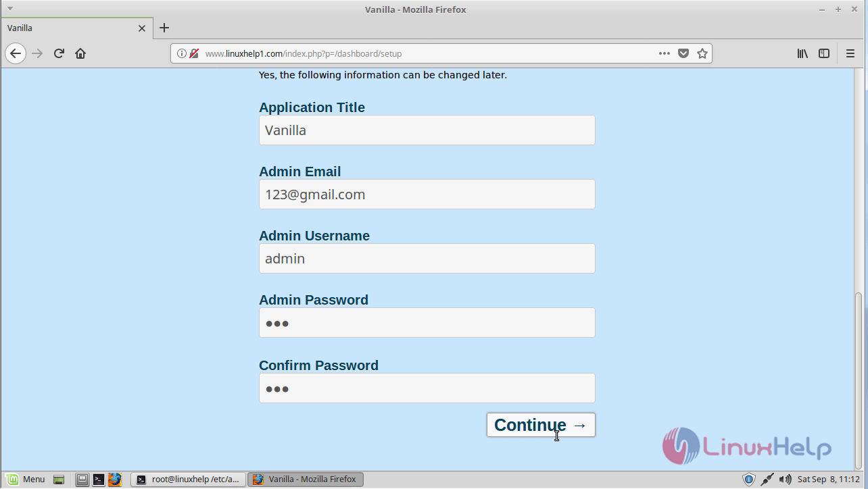Click the Confirm Password field
This screenshot has width=868, height=489.
[x=427, y=388]
